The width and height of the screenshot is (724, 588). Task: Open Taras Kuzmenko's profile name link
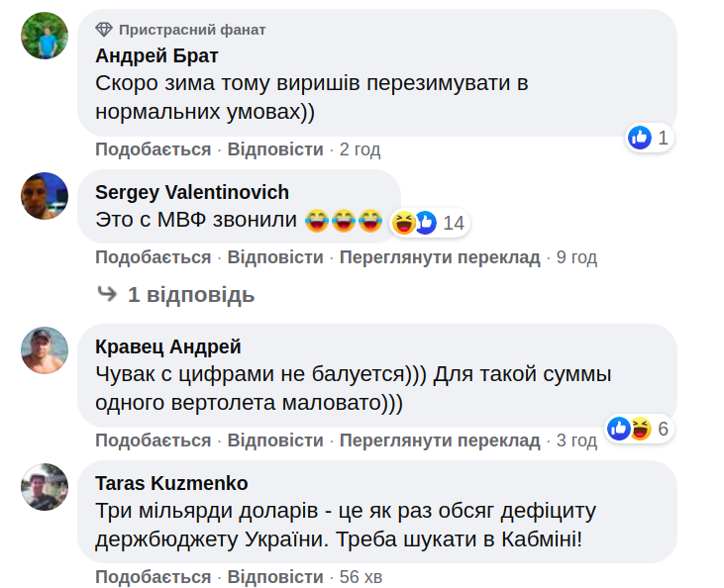[171, 483]
